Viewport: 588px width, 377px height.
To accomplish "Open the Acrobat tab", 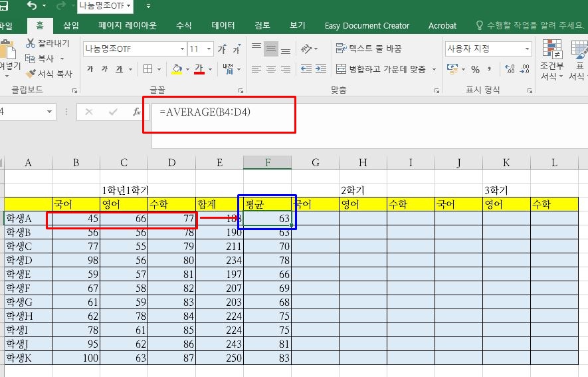I will [x=442, y=25].
